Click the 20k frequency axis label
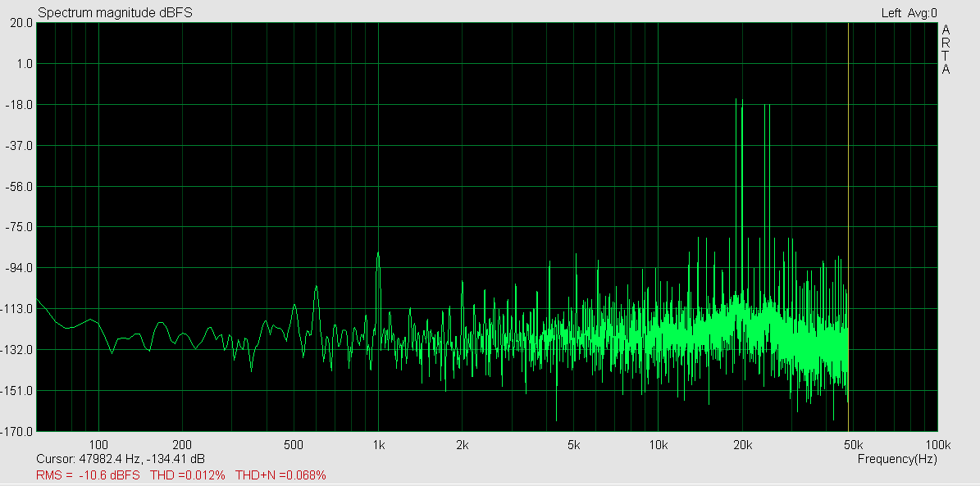Viewport: 980px width, 486px height. (x=742, y=445)
